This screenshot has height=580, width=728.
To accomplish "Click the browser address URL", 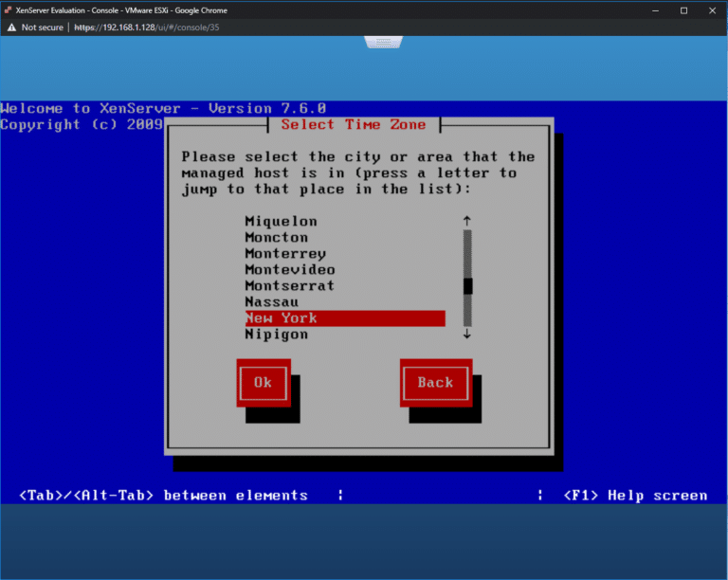I will (x=147, y=27).
